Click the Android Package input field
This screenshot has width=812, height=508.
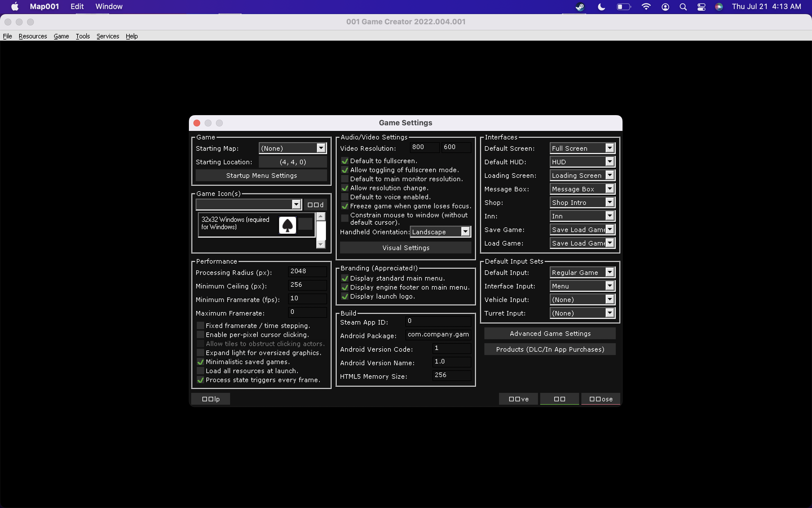coord(438,335)
